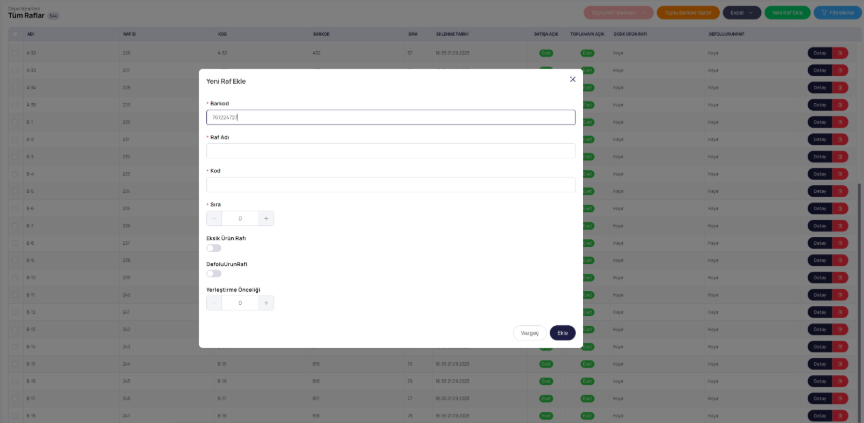This screenshot has height=423, width=864.
Task: Delete the A-32 row using trash icon
Action: coord(840,53)
